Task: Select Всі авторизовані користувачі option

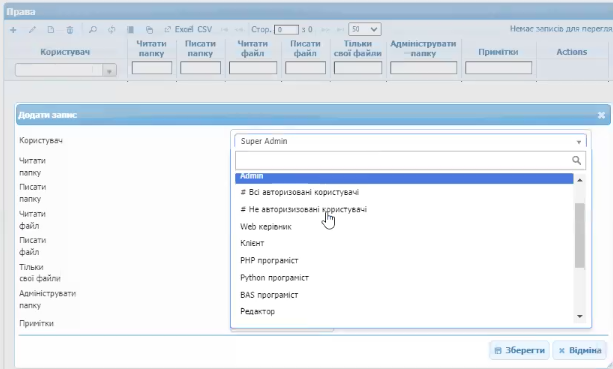Action: pyautogui.click(x=404, y=192)
